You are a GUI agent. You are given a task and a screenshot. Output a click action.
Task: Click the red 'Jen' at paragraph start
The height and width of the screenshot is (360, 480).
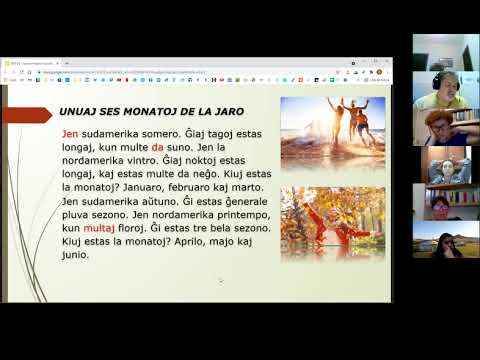(x=70, y=134)
